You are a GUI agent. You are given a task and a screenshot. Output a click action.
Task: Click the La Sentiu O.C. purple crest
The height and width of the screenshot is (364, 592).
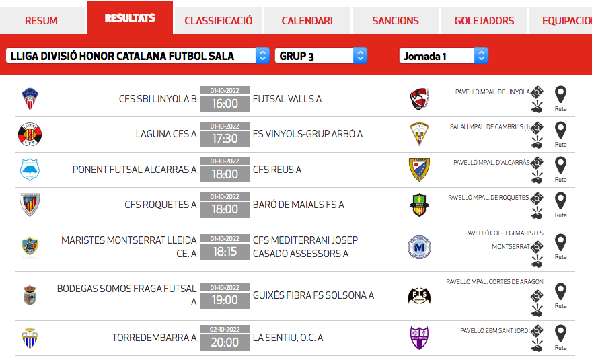click(x=419, y=337)
